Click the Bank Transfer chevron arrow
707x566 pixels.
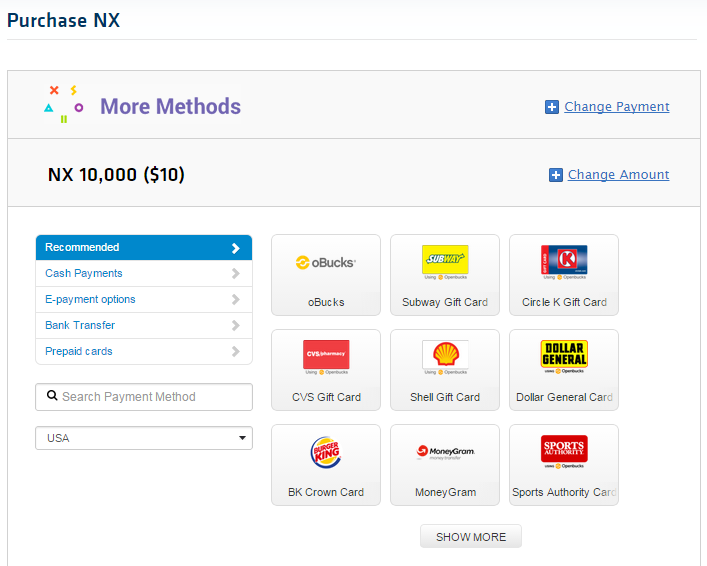(x=235, y=326)
